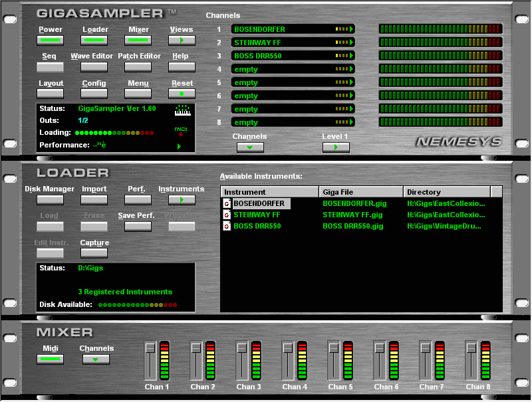Click the Layout button
532x402 pixels.
[51, 94]
